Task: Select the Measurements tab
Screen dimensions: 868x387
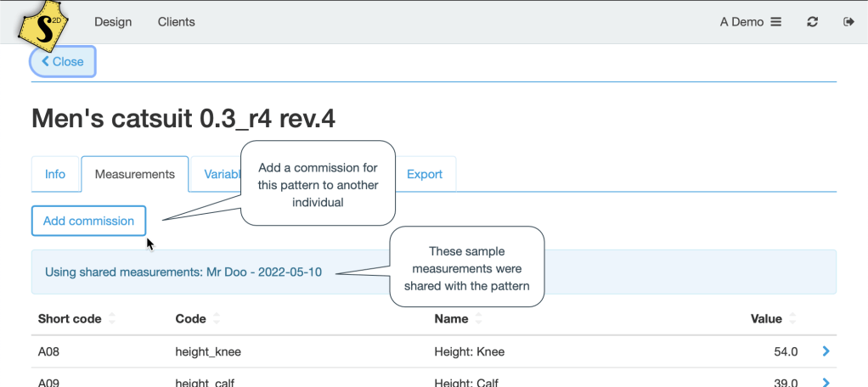Action: 134,174
